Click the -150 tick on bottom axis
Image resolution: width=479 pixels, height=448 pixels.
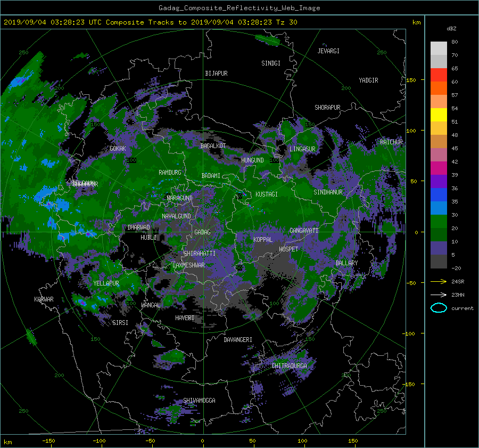coord(48,441)
